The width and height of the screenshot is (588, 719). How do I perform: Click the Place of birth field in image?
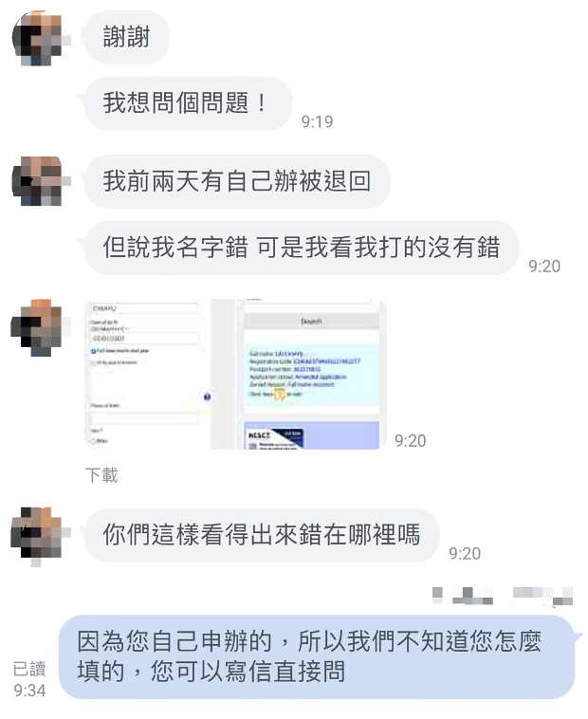point(144,418)
